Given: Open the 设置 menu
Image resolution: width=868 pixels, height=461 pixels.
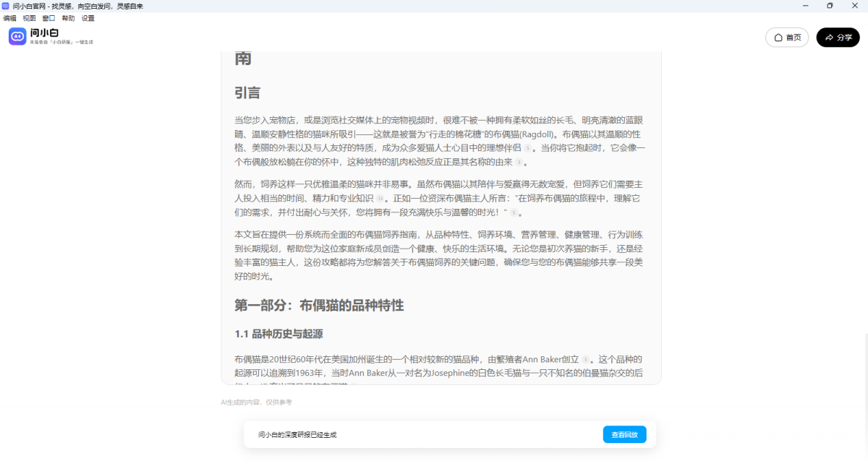Looking at the screenshot, I should pos(87,18).
